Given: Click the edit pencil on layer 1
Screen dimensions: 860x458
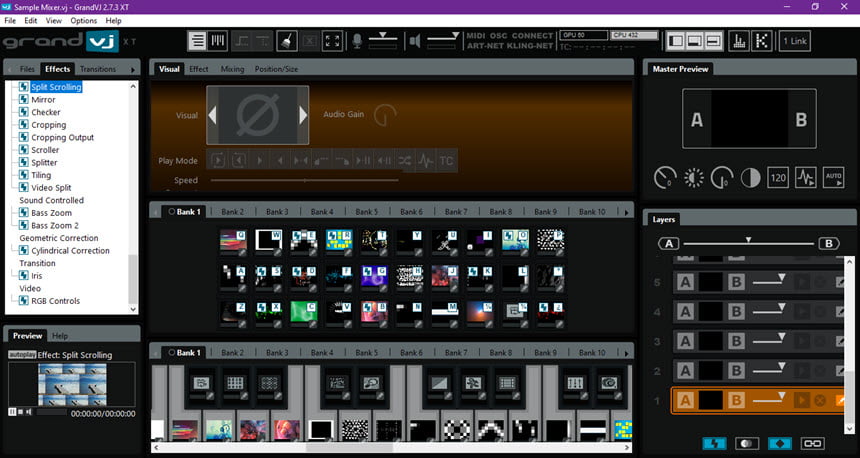Looking at the screenshot, I should click(840, 400).
